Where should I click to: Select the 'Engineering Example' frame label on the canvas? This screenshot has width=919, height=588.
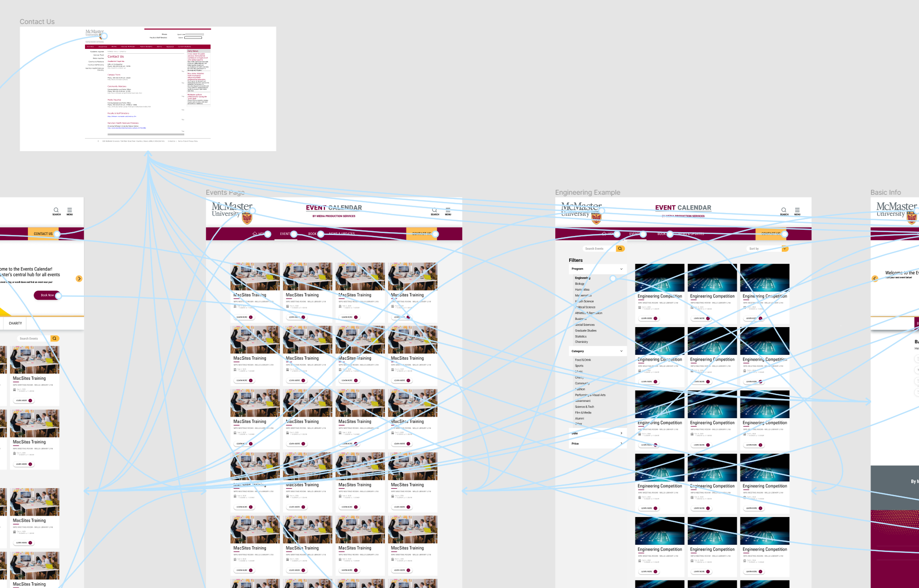[587, 192]
